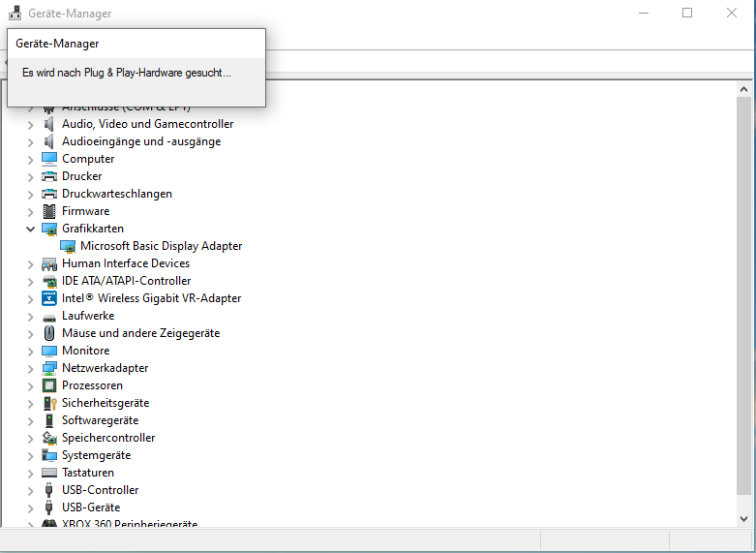
Task: Expand the Firmware chevron
Action: pyautogui.click(x=30, y=212)
